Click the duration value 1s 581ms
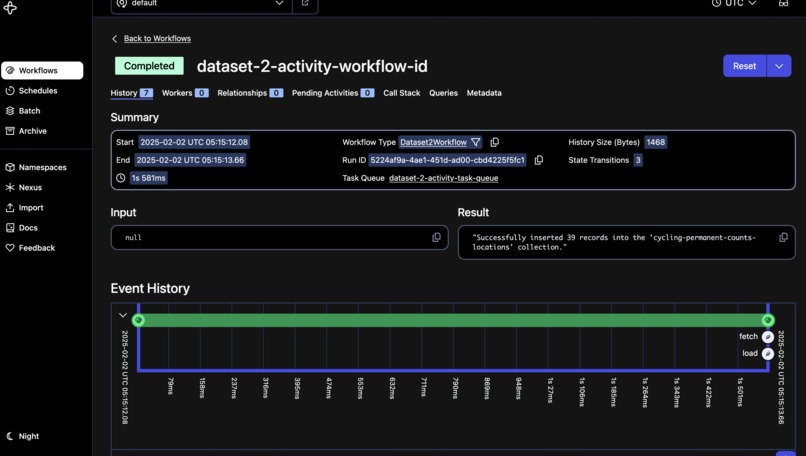Viewport: 806px width, 456px height. coord(149,178)
